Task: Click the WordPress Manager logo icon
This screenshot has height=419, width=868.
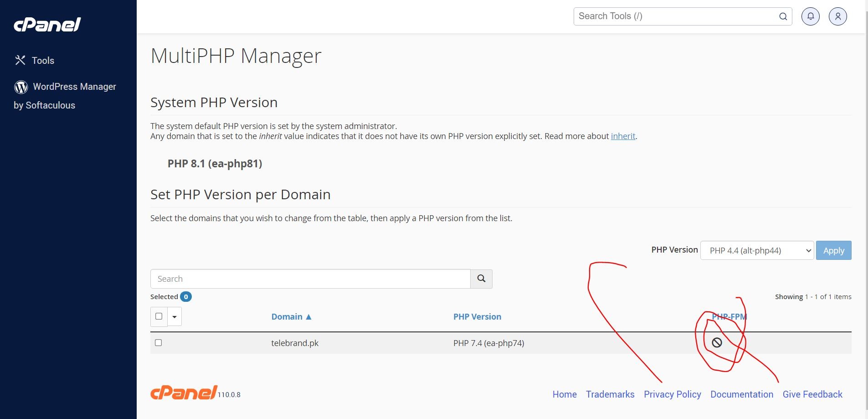Action: coord(21,87)
